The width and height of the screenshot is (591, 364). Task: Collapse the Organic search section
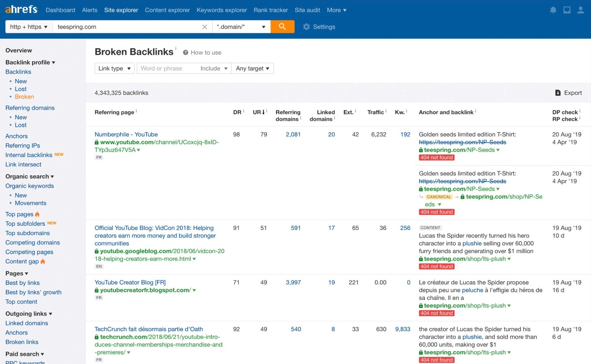click(x=30, y=176)
